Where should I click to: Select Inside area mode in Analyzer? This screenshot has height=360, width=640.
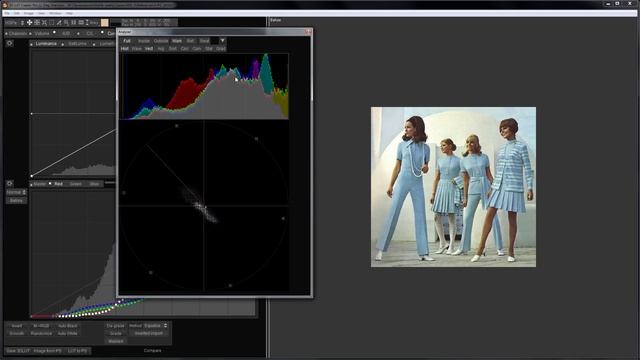coord(144,41)
